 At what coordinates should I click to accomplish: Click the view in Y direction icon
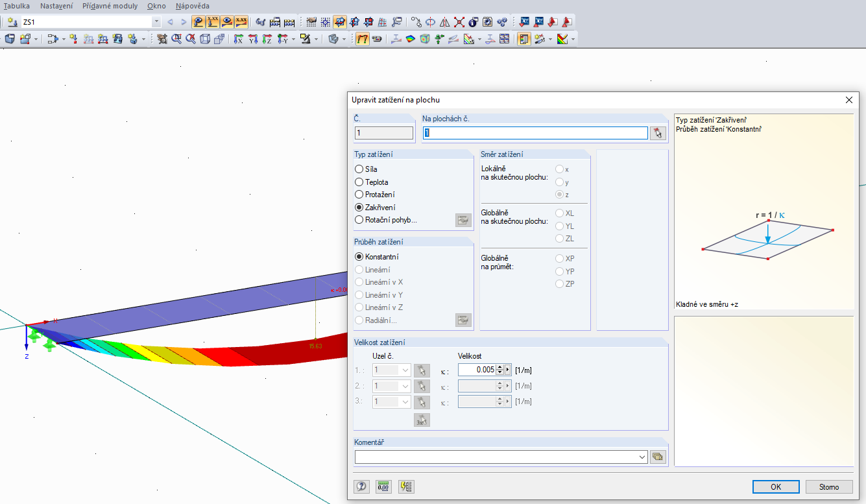point(253,39)
